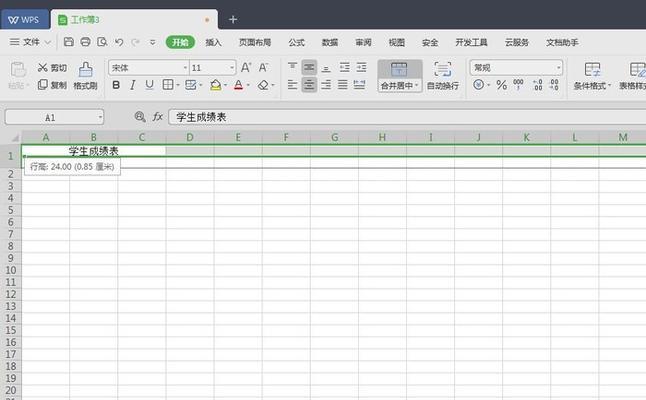Toggle bold formatting
The image size is (646, 400).
116,85
